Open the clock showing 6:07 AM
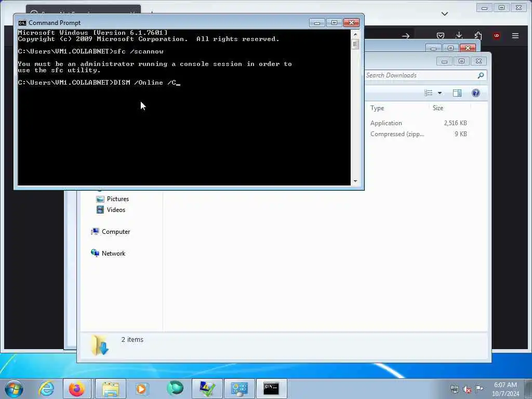Viewport: 532px width, 399px height. [506, 389]
